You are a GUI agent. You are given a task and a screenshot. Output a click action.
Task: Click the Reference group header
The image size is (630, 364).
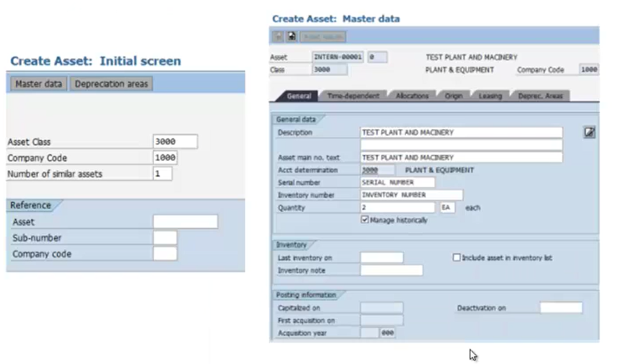pos(31,205)
